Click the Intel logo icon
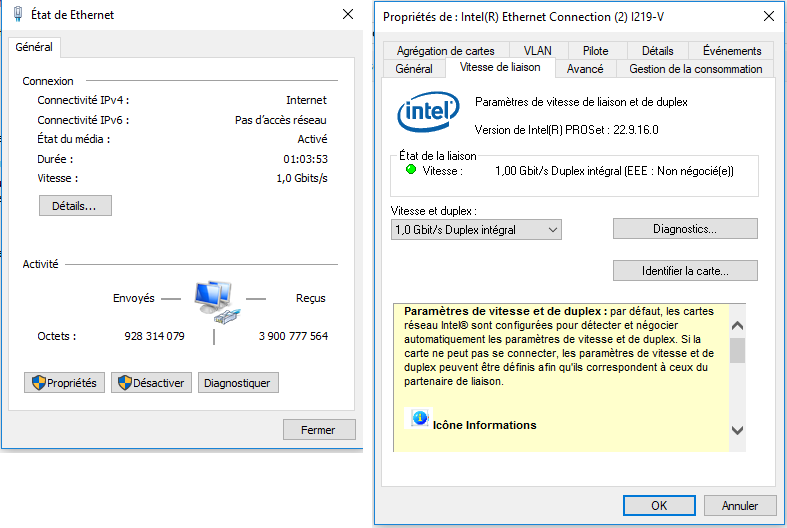 428,115
